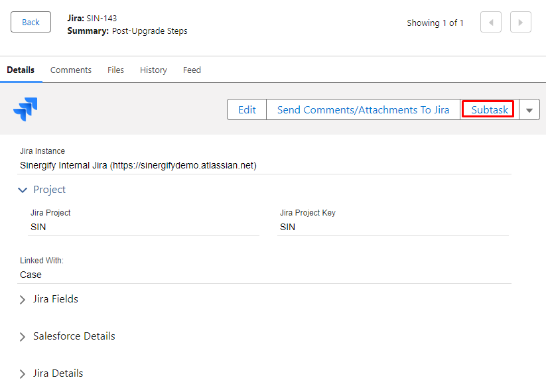Click the Showing 1 of 1 text
The width and height of the screenshot is (546, 392).
[x=435, y=23]
